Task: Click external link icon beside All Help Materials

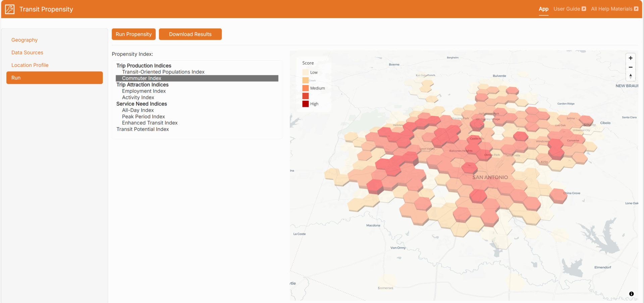Action: pos(636,9)
